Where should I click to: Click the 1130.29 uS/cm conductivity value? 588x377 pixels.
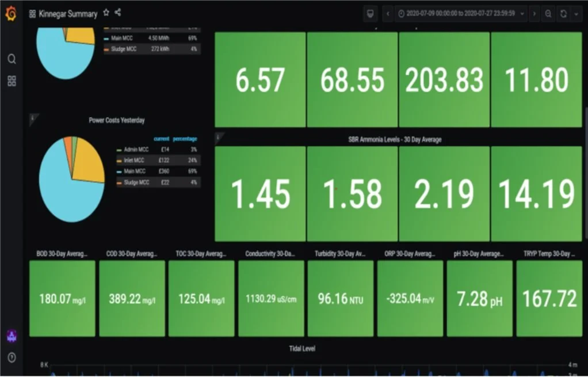(271, 299)
